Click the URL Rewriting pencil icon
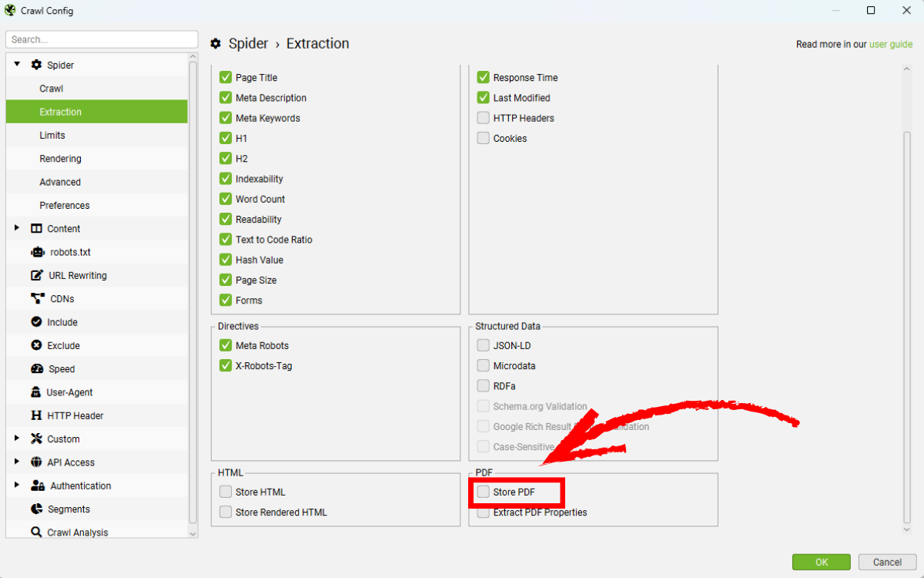 [37, 275]
